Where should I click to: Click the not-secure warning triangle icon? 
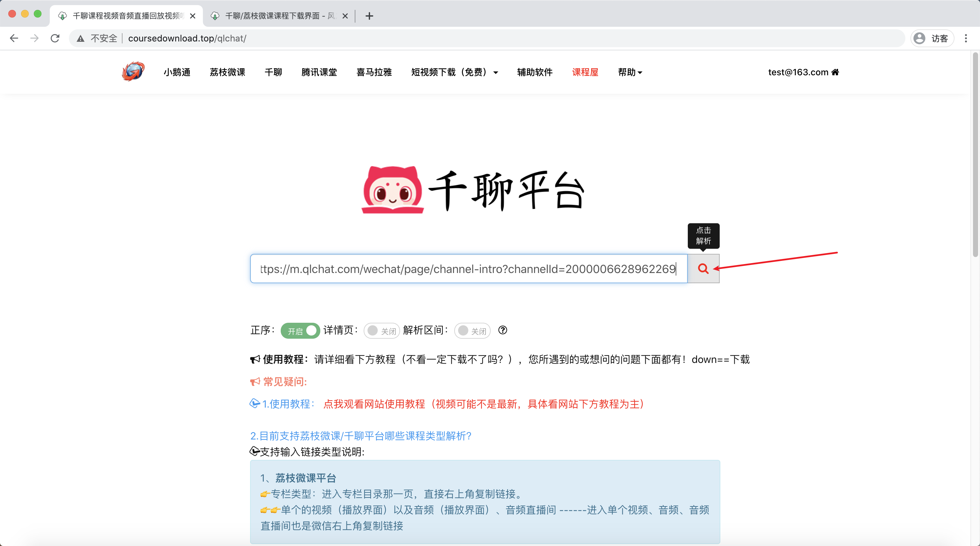tap(80, 38)
